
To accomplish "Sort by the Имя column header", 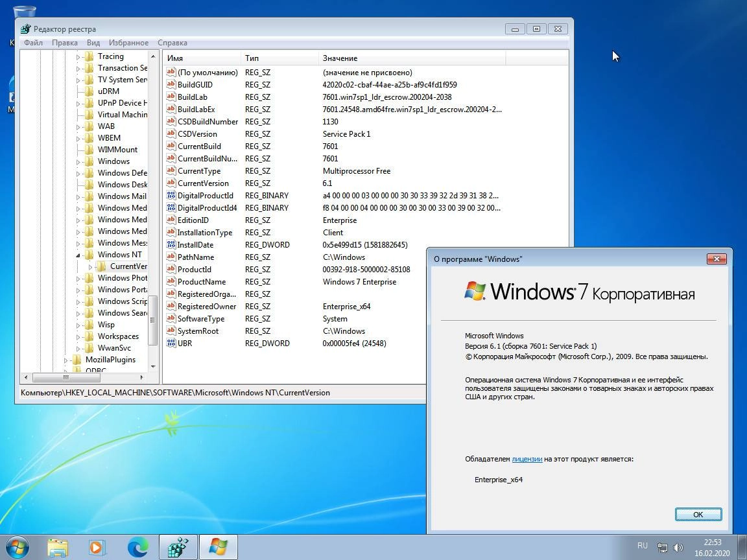I will [x=202, y=58].
